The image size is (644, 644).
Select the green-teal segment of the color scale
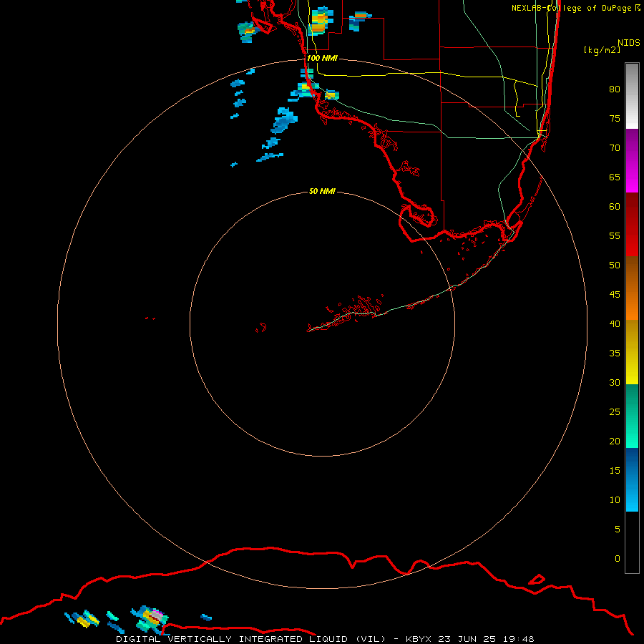(632, 416)
